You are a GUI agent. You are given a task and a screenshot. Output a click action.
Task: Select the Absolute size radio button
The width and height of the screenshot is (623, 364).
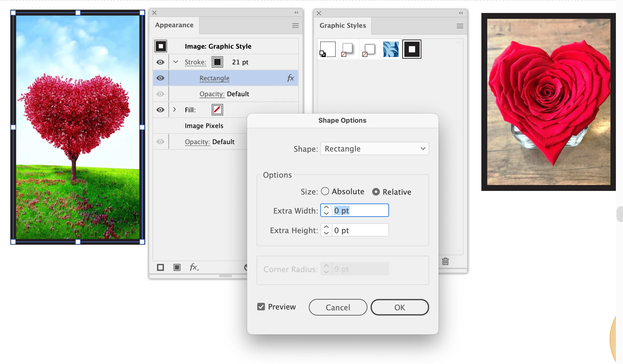[325, 191]
